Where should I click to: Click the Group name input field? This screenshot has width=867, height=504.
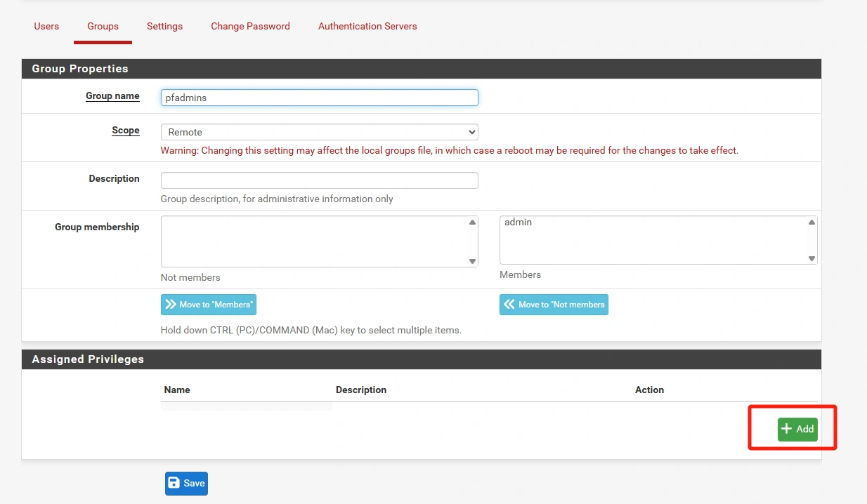click(320, 98)
